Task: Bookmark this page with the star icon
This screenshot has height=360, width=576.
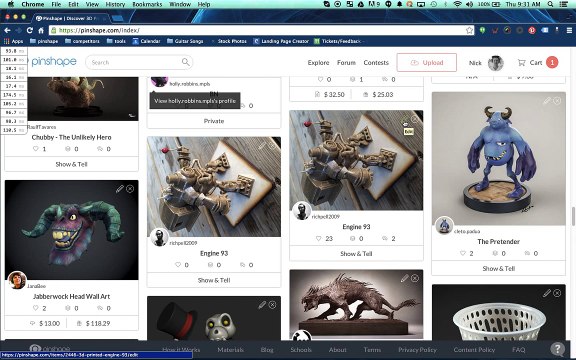Action: 469,30
